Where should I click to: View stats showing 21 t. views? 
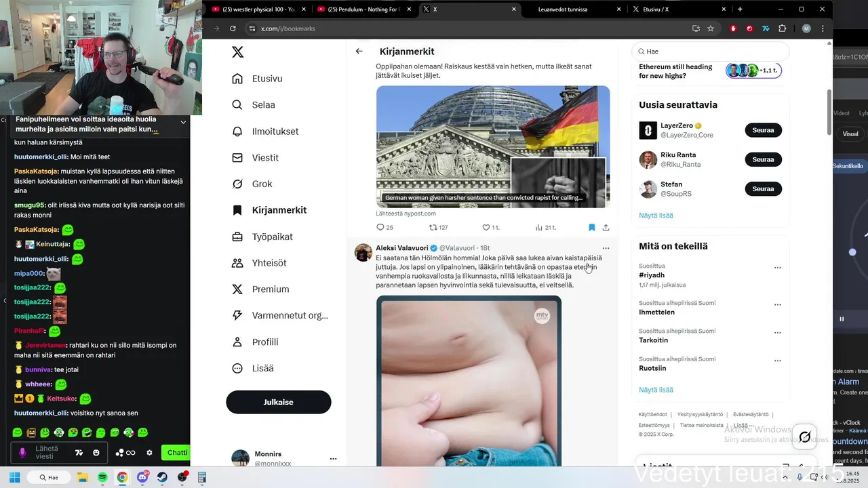545,228
